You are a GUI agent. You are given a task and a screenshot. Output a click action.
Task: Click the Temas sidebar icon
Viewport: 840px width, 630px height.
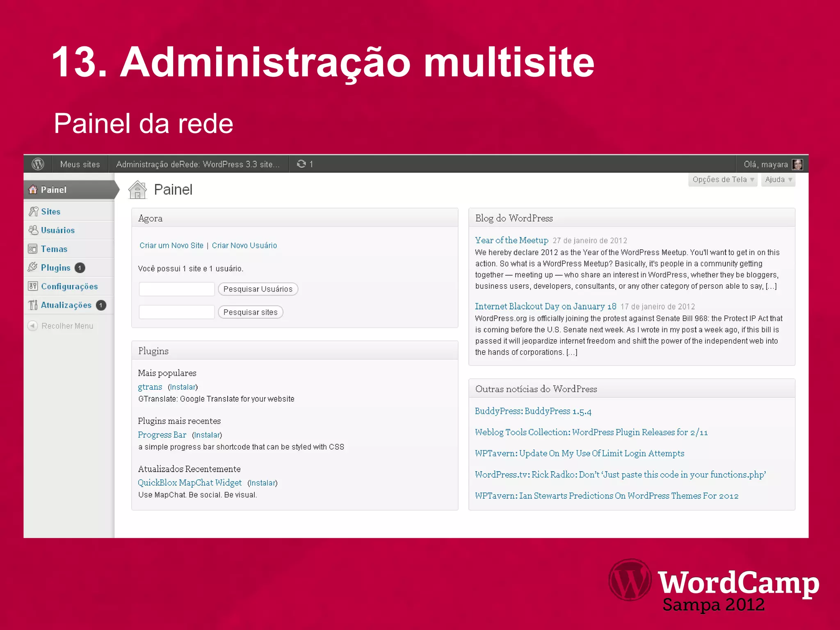33,249
